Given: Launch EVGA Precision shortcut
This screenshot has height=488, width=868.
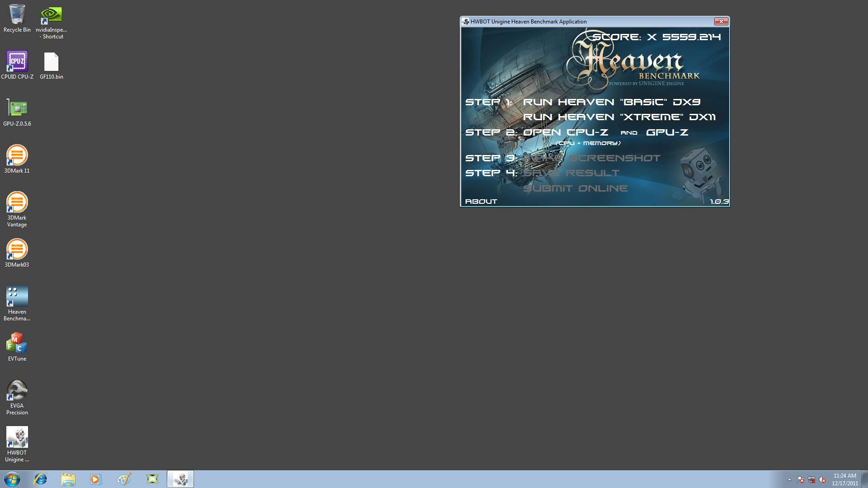Looking at the screenshot, I should (x=17, y=398).
